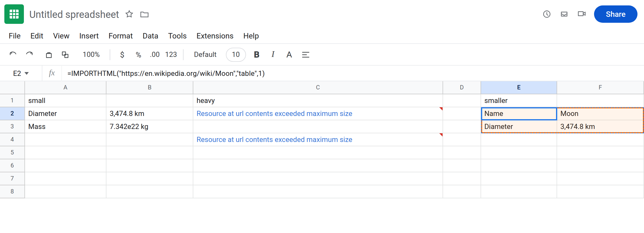Click the cell reading heavy
The width and height of the screenshot is (644, 233).
tap(318, 101)
